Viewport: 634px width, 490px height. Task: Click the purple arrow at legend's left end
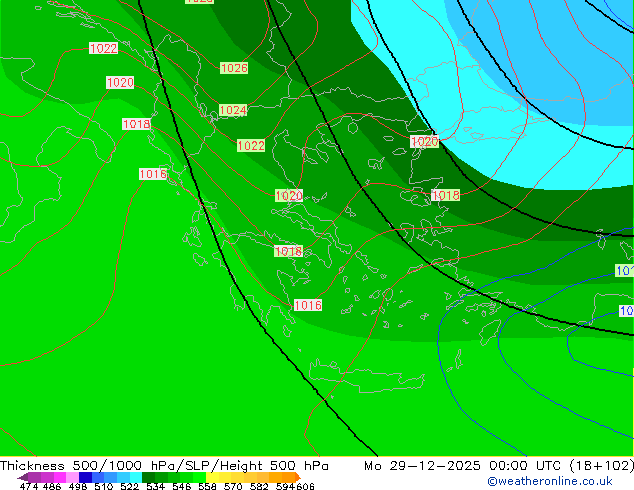click(22, 477)
